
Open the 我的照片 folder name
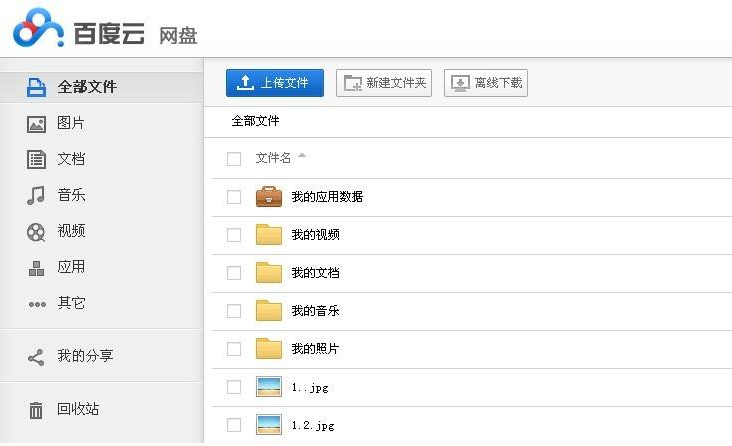pos(315,348)
